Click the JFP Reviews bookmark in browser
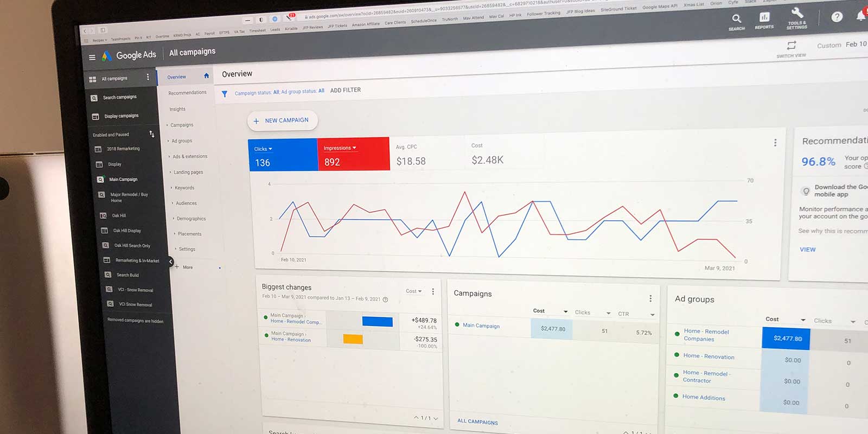The width and height of the screenshot is (868, 434). point(312,27)
